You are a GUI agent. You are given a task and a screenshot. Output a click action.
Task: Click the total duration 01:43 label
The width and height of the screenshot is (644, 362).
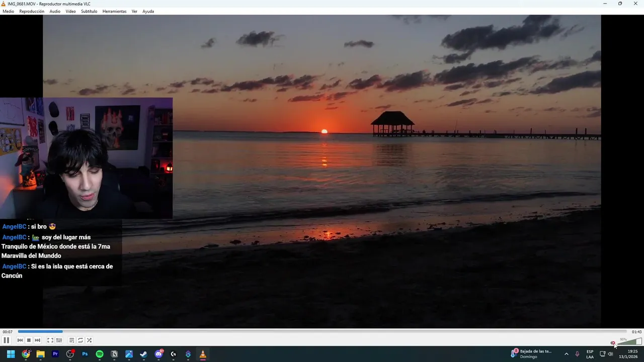[636, 332]
